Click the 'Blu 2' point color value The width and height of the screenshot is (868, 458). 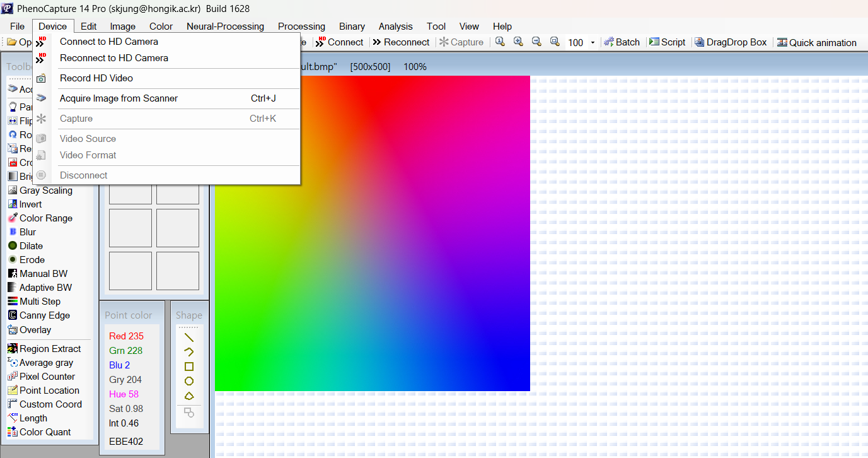click(x=120, y=365)
